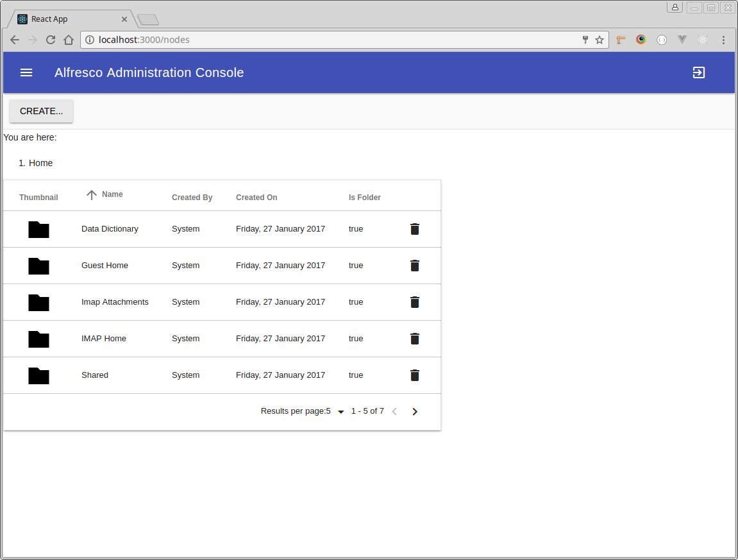
Task: Click the browser address bar
Action: pyautogui.click(x=333, y=40)
